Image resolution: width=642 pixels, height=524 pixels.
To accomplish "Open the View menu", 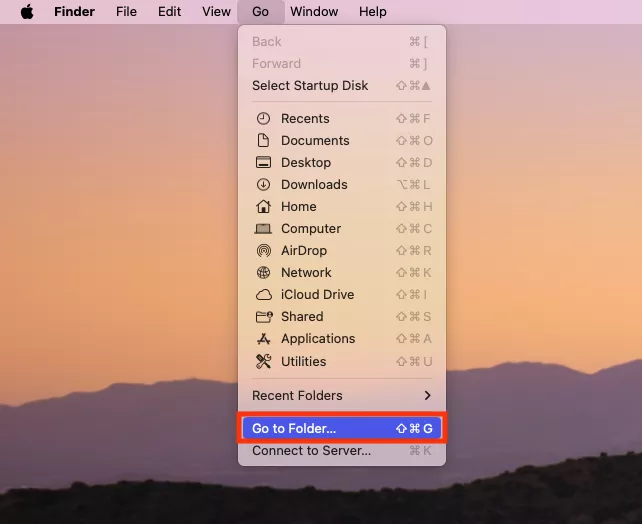I will click(x=216, y=11).
